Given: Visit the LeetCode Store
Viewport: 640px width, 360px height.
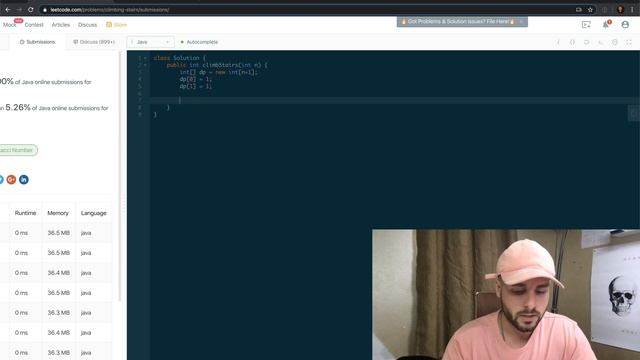Looking at the screenshot, I should coord(120,25).
